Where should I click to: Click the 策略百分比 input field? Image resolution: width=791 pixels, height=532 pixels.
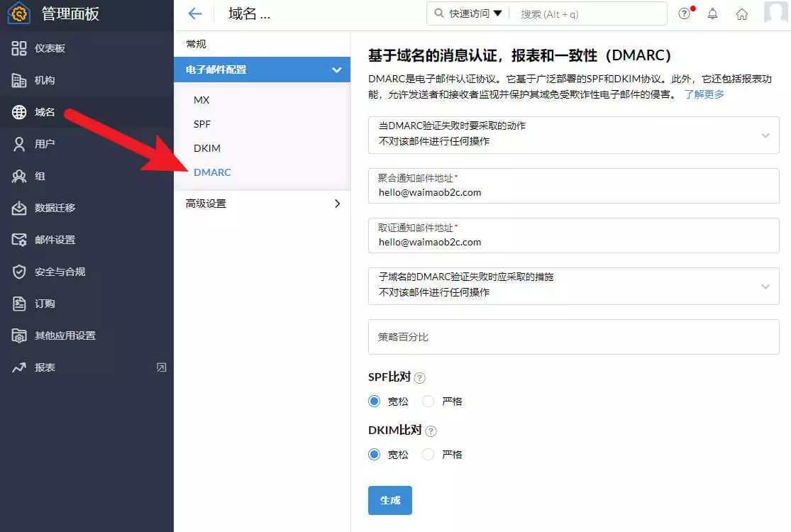(573, 337)
